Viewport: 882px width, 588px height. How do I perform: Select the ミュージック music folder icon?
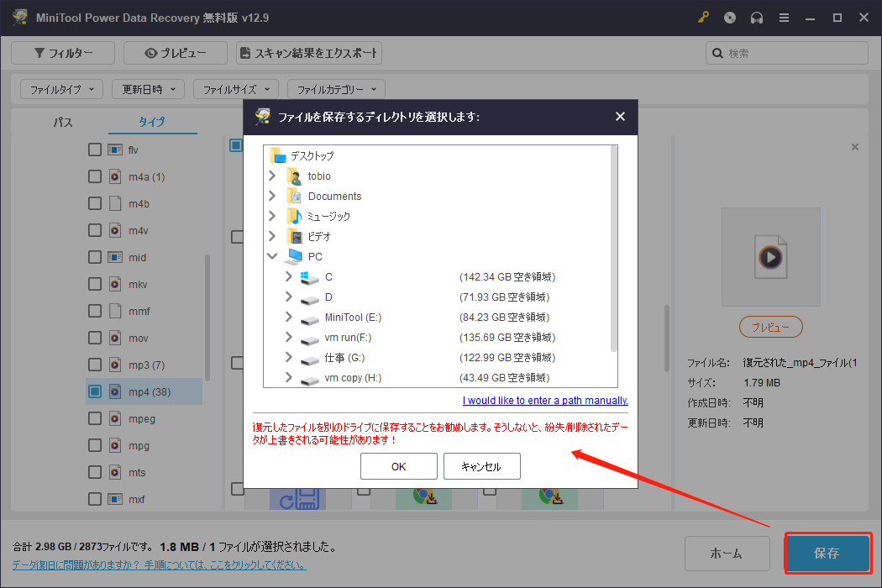pyautogui.click(x=294, y=216)
